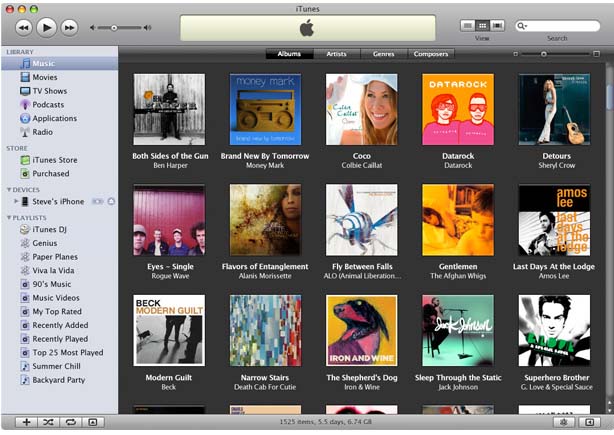Switch to Grid view button
The image size is (614, 435).
(482, 26)
